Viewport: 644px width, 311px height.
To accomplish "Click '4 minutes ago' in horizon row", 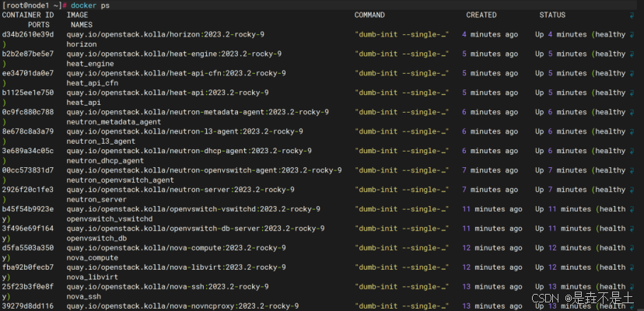I will 490,34.
